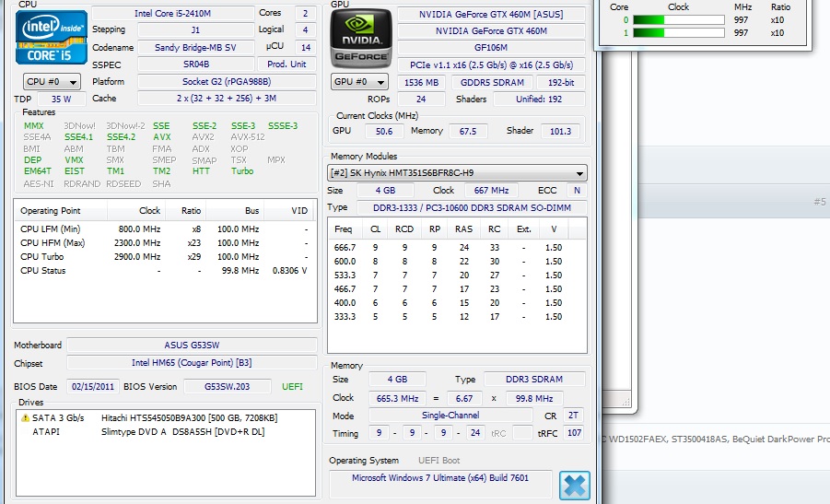Image resolution: width=830 pixels, height=504 pixels.
Task: Select the CPU Status row
Action: pyautogui.click(x=164, y=271)
